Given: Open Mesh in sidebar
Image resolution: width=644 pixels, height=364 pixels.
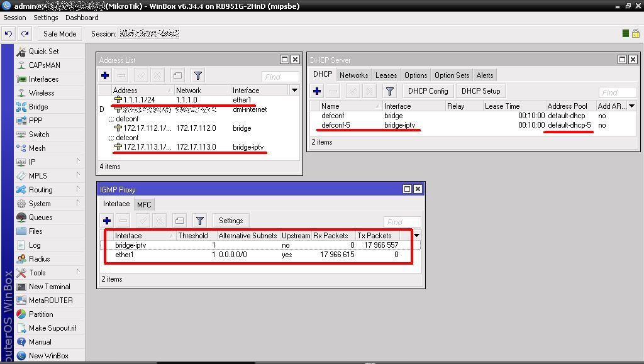Looking at the screenshot, I should coord(49,148).
